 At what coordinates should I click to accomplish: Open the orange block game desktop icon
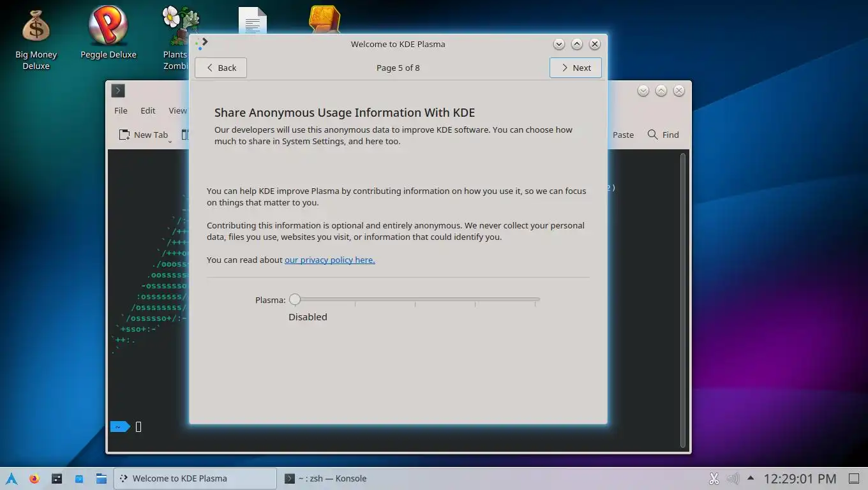(324, 19)
